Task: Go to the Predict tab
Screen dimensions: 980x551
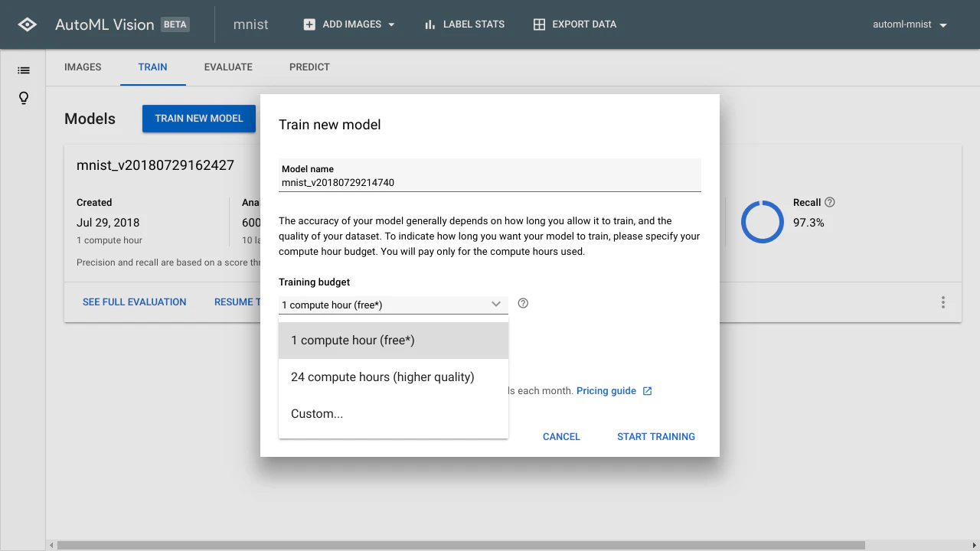Action: click(x=309, y=67)
